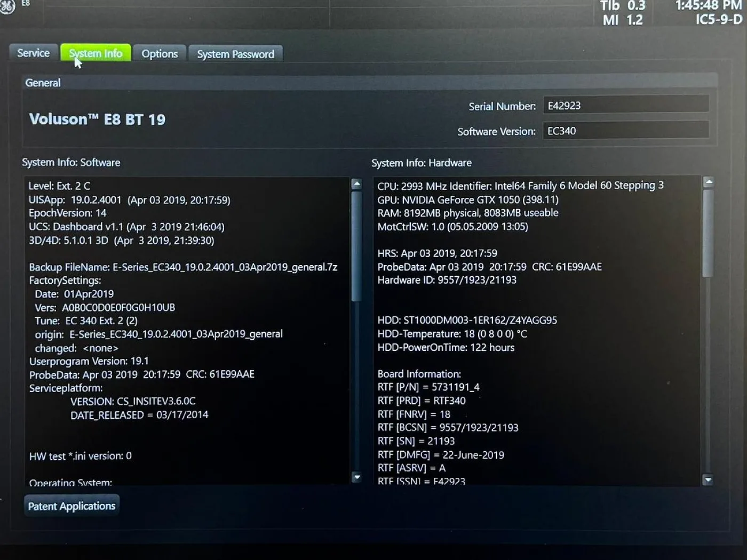Click the 'Serial Number:' label

coord(502,107)
